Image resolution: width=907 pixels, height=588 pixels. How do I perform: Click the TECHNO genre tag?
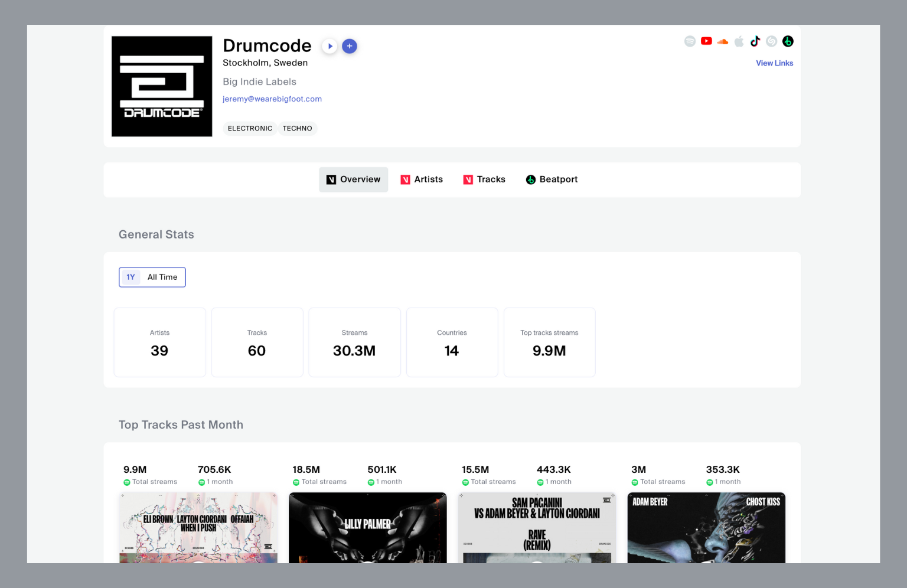[x=297, y=129]
